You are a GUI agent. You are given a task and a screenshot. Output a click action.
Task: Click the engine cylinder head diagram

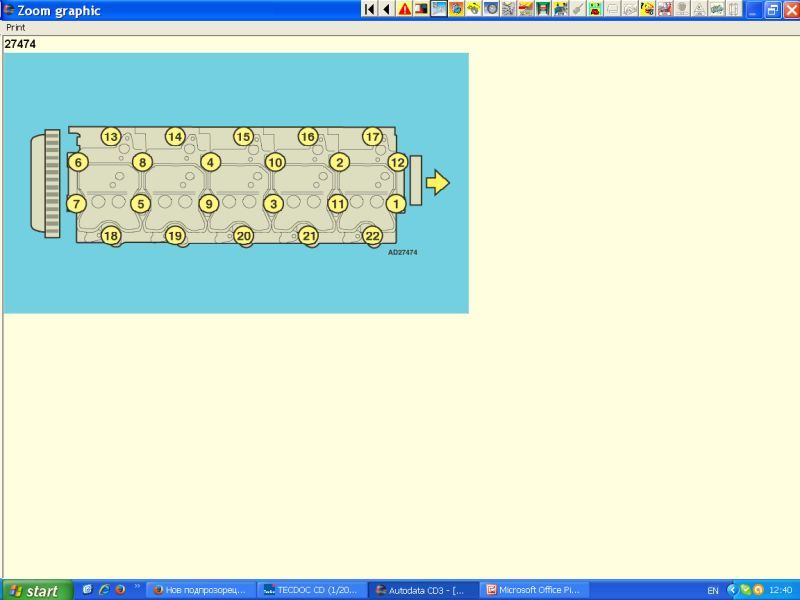(x=236, y=183)
